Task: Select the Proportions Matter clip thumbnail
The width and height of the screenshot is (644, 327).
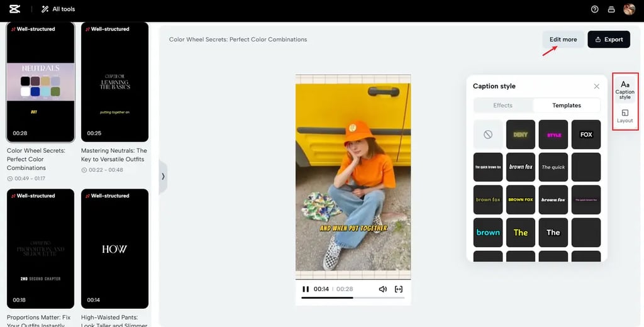Action: point(41,249)
